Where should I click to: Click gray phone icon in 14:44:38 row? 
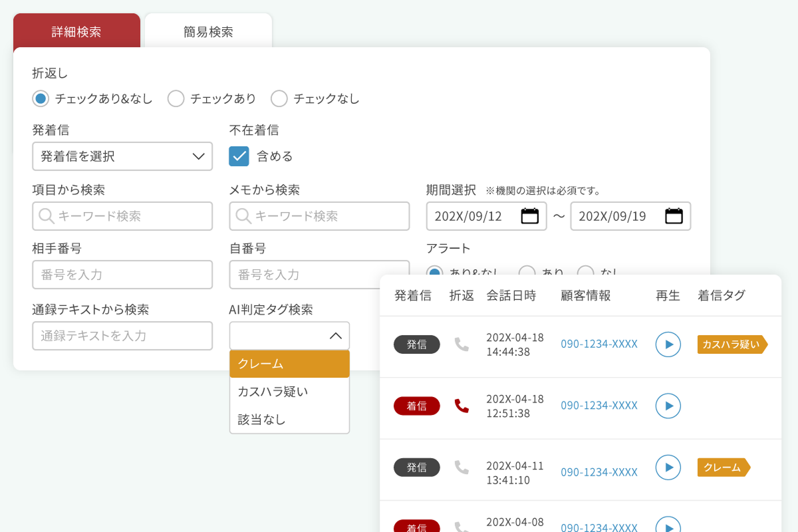point(462,344)
